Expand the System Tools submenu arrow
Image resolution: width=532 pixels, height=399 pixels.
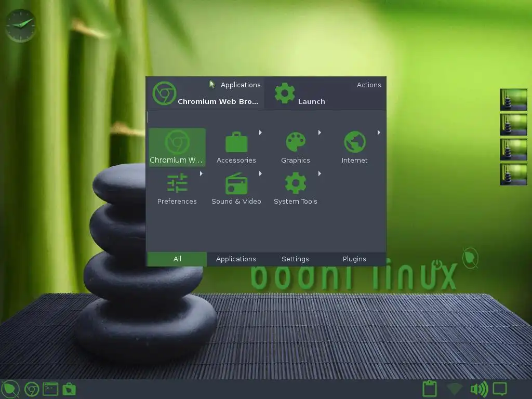(320, 174)
